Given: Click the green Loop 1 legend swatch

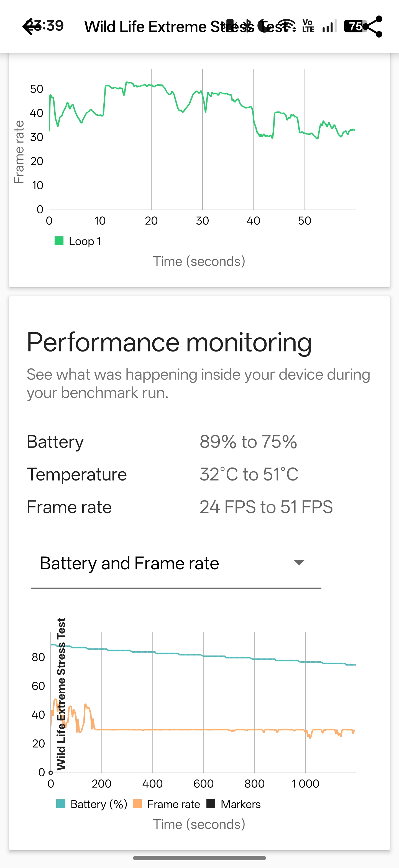Looking at the screenshot, I should (59, 241).
